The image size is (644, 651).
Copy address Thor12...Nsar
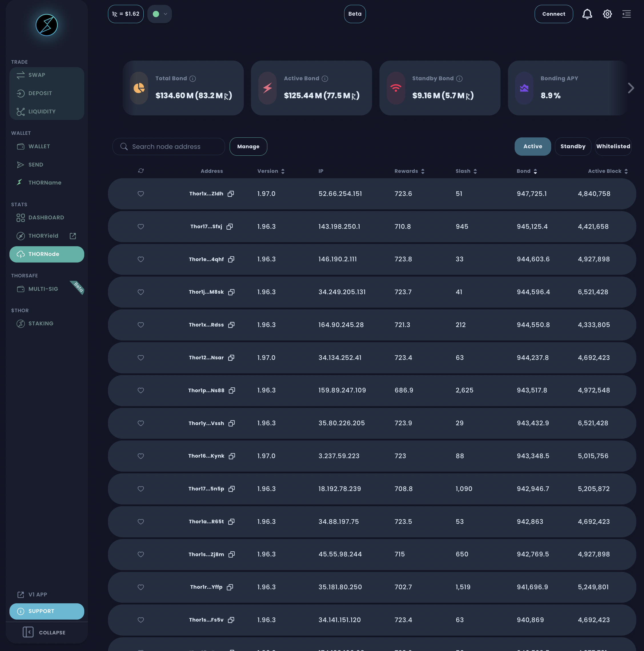click(231, 358)
